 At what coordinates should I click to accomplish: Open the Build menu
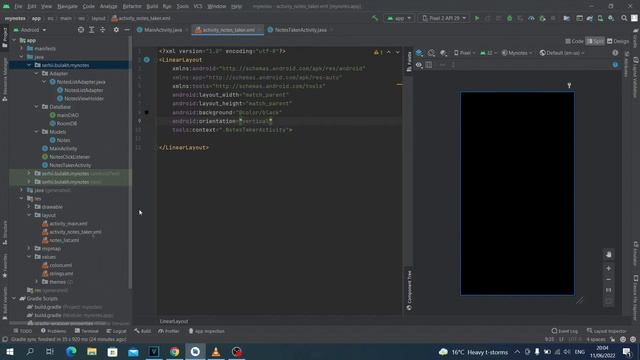[x=152, y=7]
